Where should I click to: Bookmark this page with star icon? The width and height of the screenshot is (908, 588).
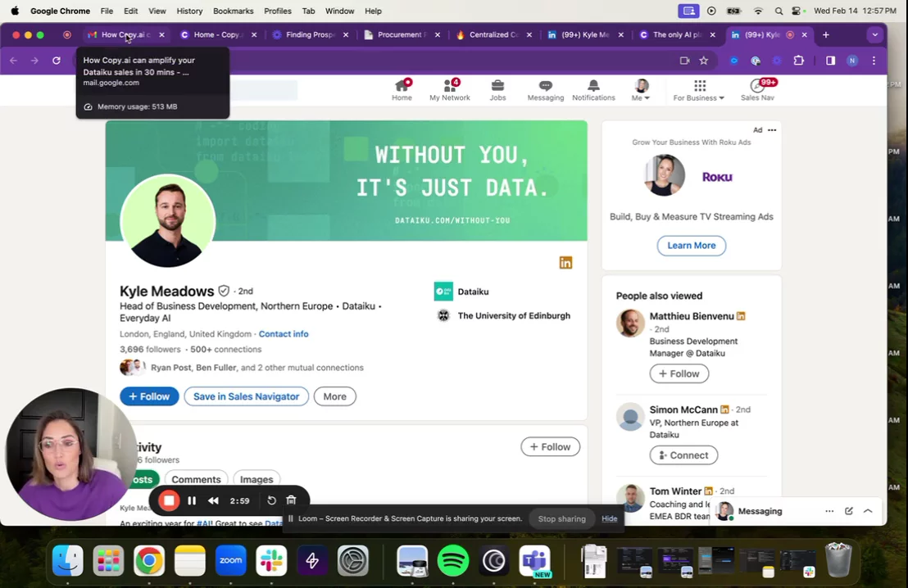[703, 61]
